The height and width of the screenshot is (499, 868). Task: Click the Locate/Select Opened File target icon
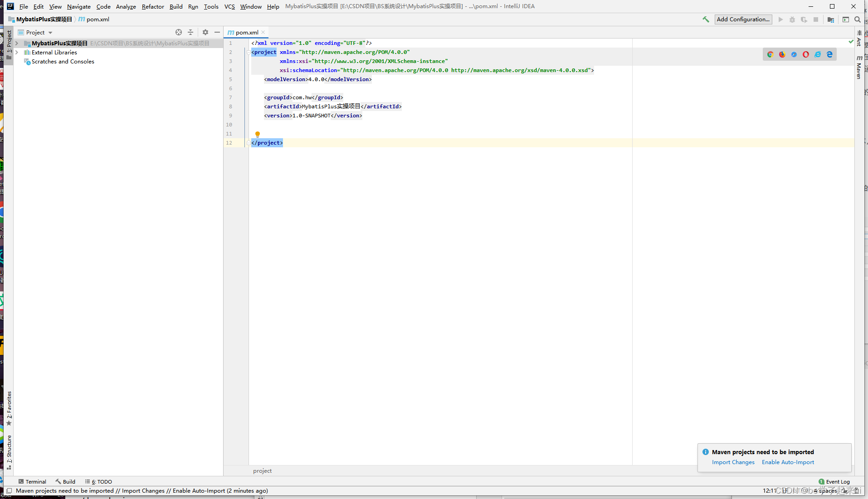[x=179, y=32]
